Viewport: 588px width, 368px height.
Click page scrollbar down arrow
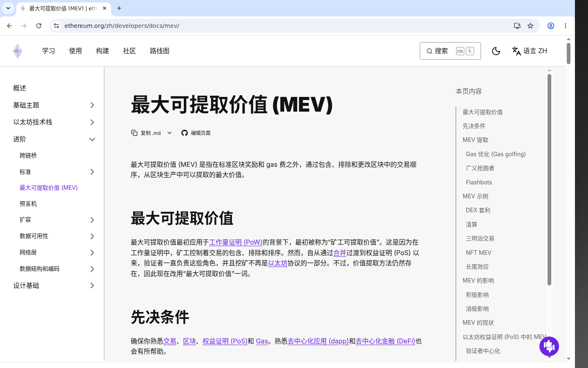tap(568, 359)
